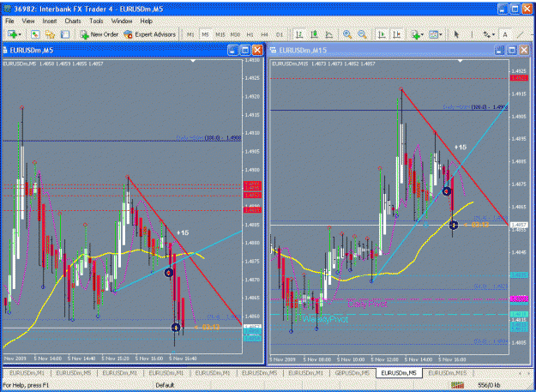Switch to the GBPUSDm,M5 chart tab
536x392 pixels.
tap(352, 373)
